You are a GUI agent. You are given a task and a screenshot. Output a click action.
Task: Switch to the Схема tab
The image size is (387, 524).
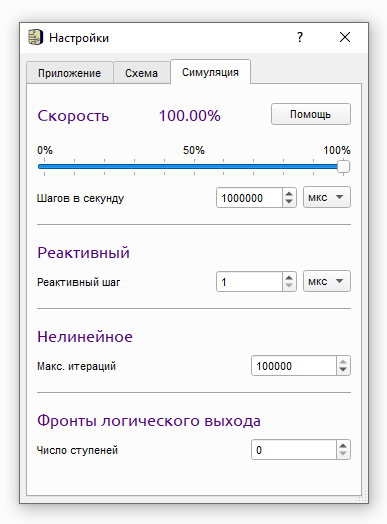tap(141, 73)
